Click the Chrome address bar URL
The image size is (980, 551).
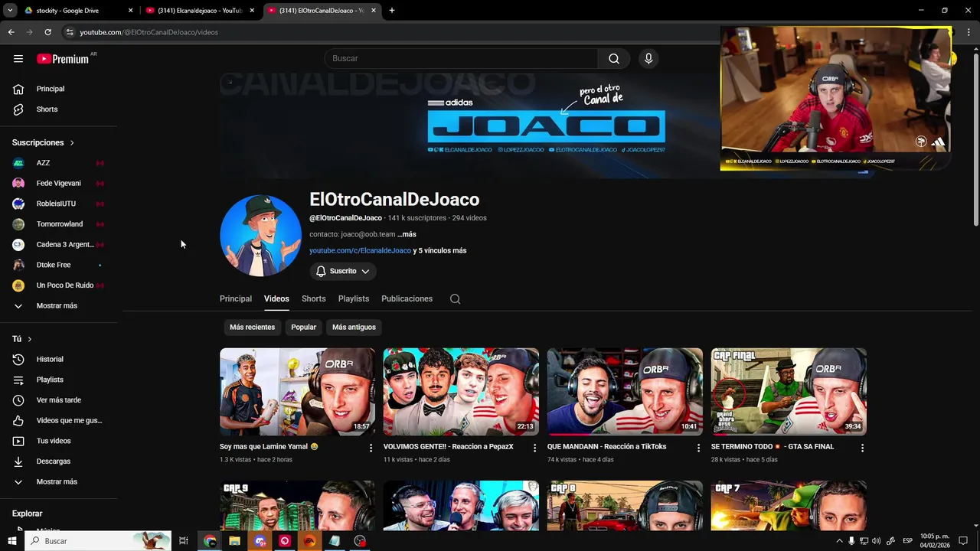tap(149, 32)
